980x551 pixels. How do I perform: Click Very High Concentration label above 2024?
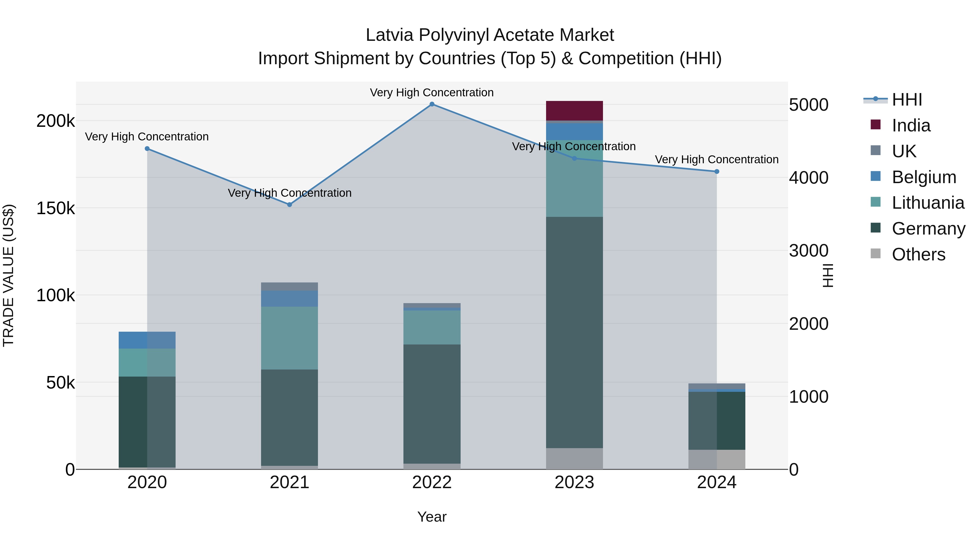717,159
